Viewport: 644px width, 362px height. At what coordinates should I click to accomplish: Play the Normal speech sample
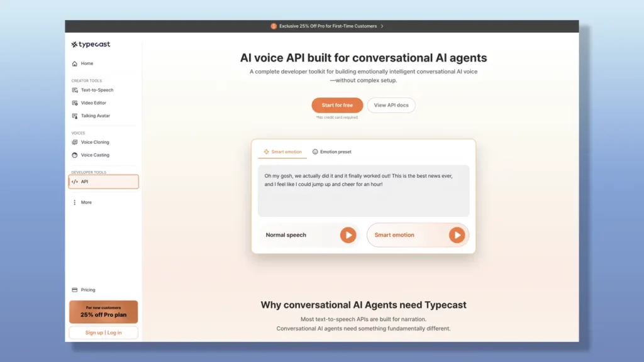[348, 235]
